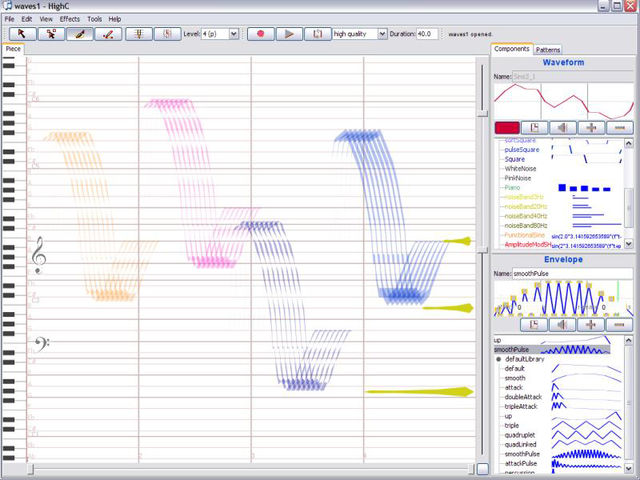
Task: Select the Square waveform
Action: click(x=515, y=159)
